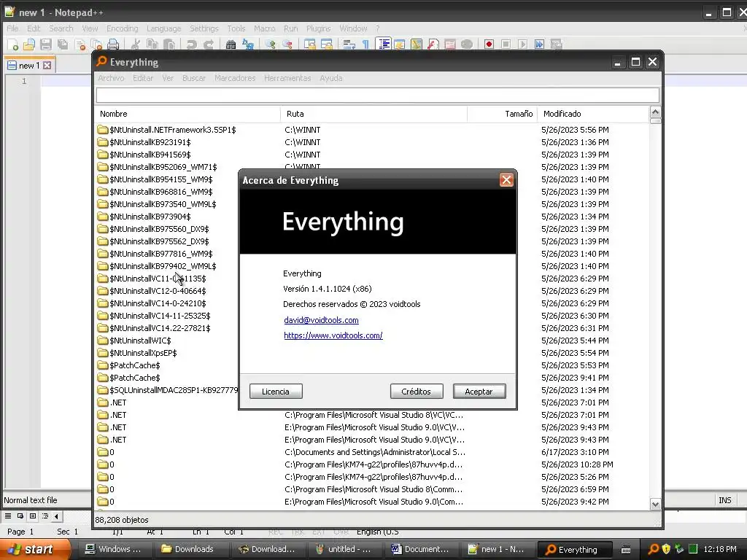Image resolution: width=747 pixels, height=560 pixels.
Task: Click the Redo arrow in Notepad++ toolbar
Action: click(209, 44)
